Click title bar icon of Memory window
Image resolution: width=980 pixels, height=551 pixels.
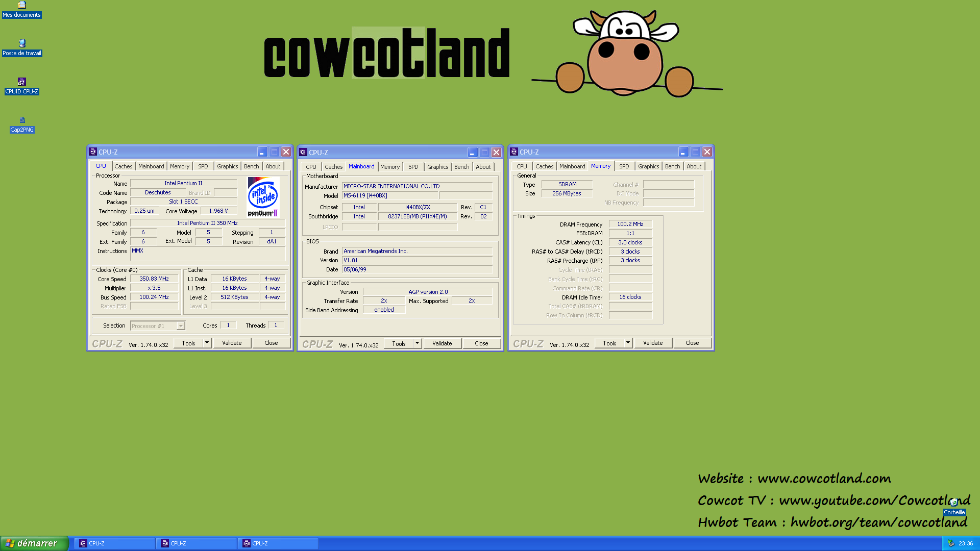[x=514, y=152]
